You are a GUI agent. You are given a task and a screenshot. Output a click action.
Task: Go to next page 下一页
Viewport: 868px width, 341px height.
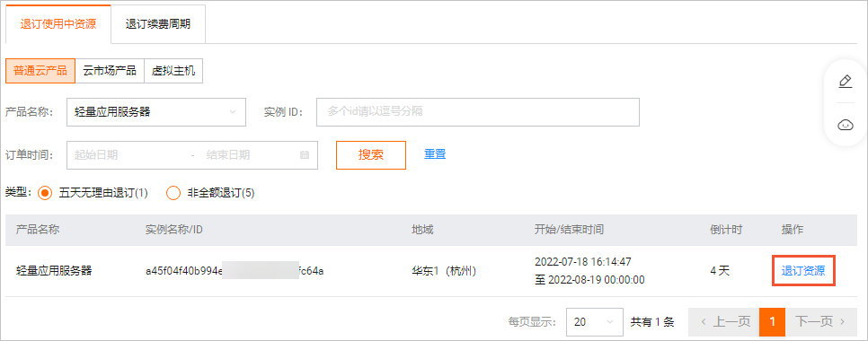pos(821,321)
